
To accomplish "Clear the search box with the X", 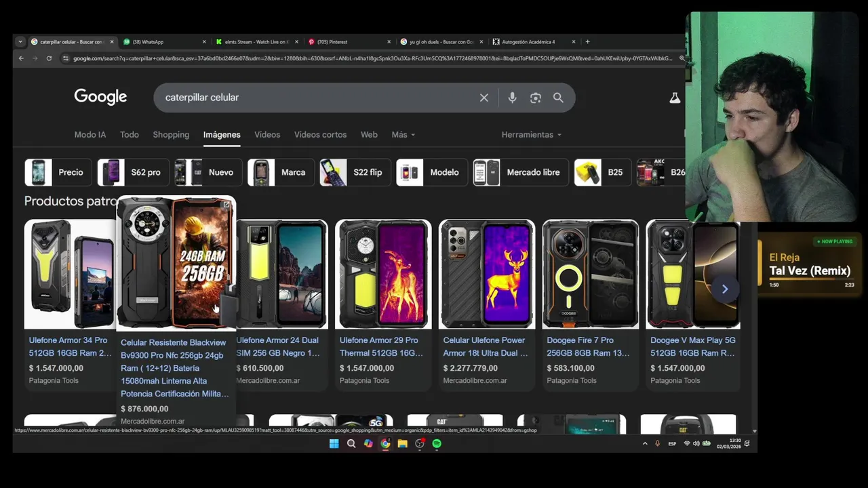I will pyautogui.click(x=484, y=98).
